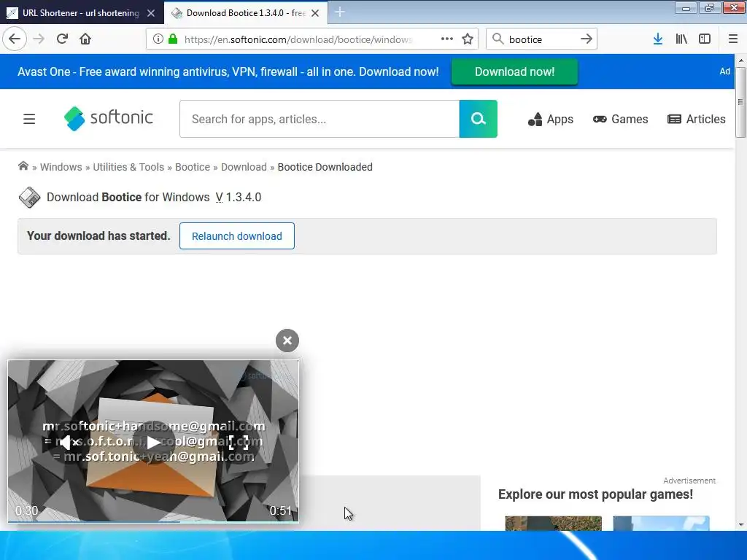Click the V 1.3.4.0 version text
Screen dimensions: 747x560
click(x=239, y=197)
